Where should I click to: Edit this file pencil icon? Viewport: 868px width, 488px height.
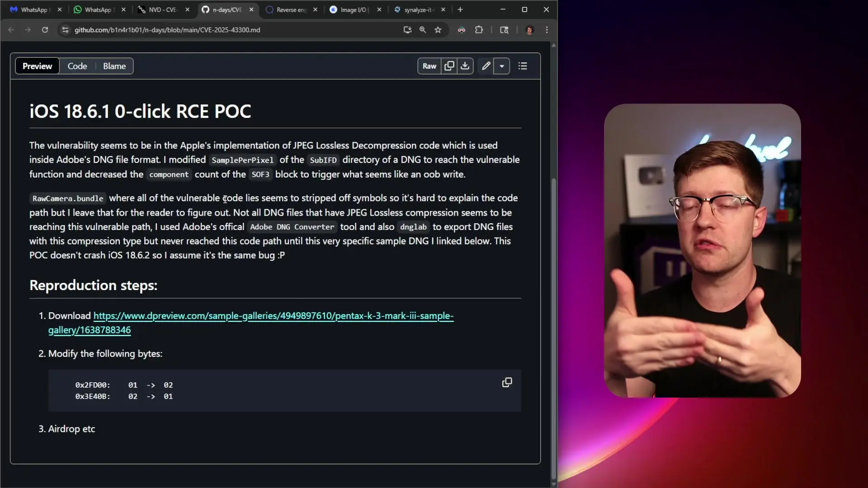click(x=486, y=66)
